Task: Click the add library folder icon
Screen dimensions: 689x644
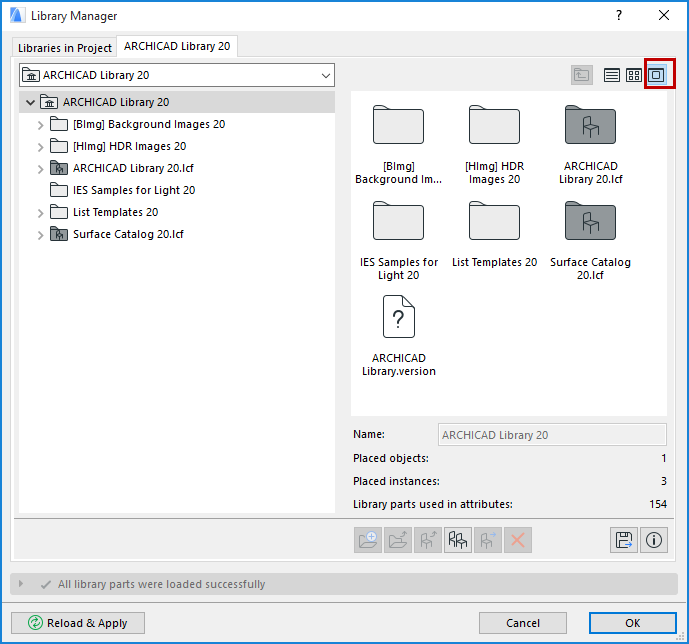Action: tap(368, 540)
